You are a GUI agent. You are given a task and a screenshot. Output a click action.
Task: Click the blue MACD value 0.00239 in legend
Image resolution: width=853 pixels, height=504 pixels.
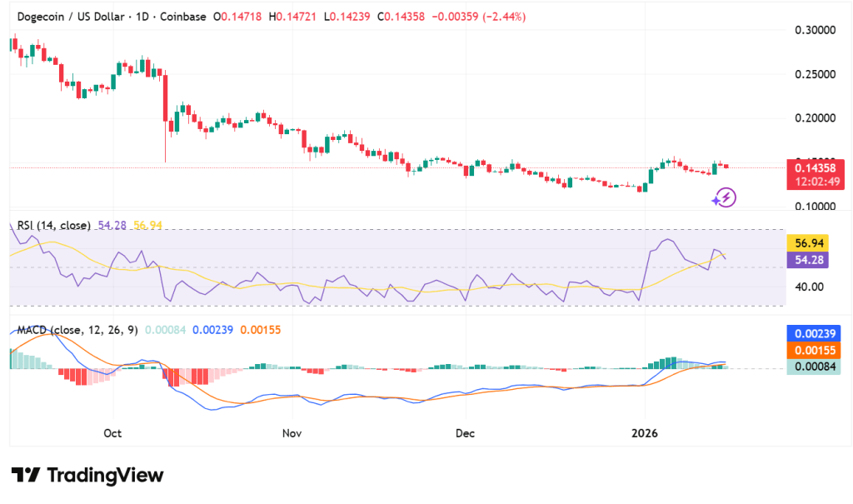coord(212,330)
